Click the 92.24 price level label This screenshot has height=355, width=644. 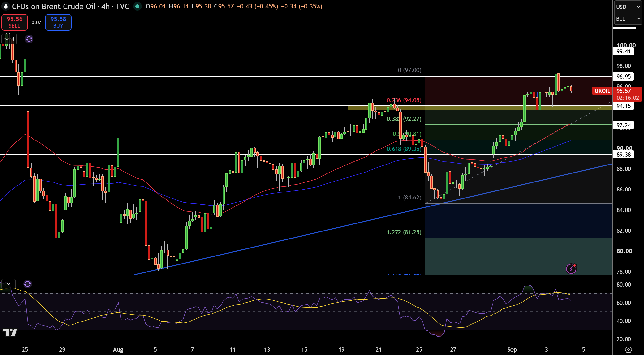pyautogui.click(x=623, y=125)
